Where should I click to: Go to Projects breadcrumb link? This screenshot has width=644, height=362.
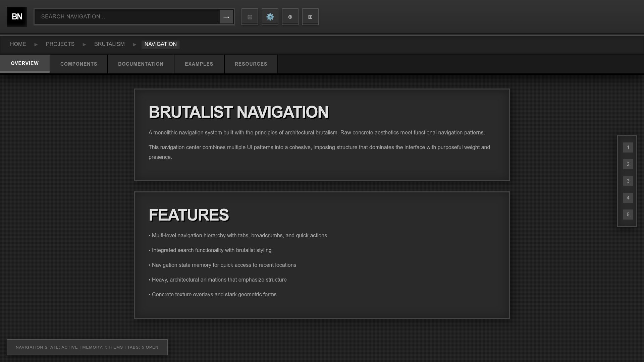[60, 44]
